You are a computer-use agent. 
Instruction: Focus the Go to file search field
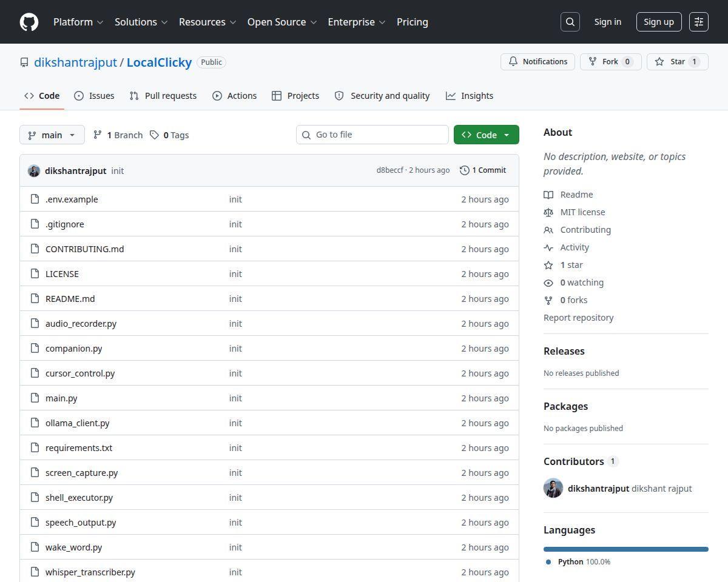(x=372, y=135)
